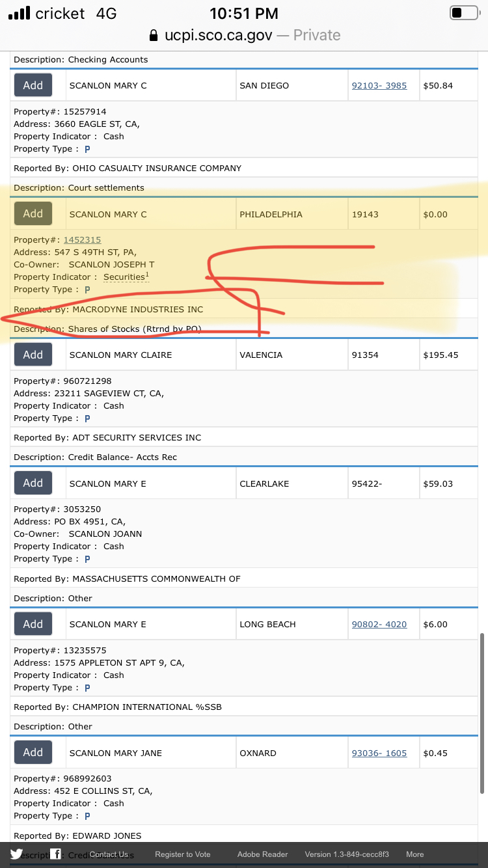Select Reported By MASSACHUSETTS COMMONWEALTH OF

click(x=127, y=578)
